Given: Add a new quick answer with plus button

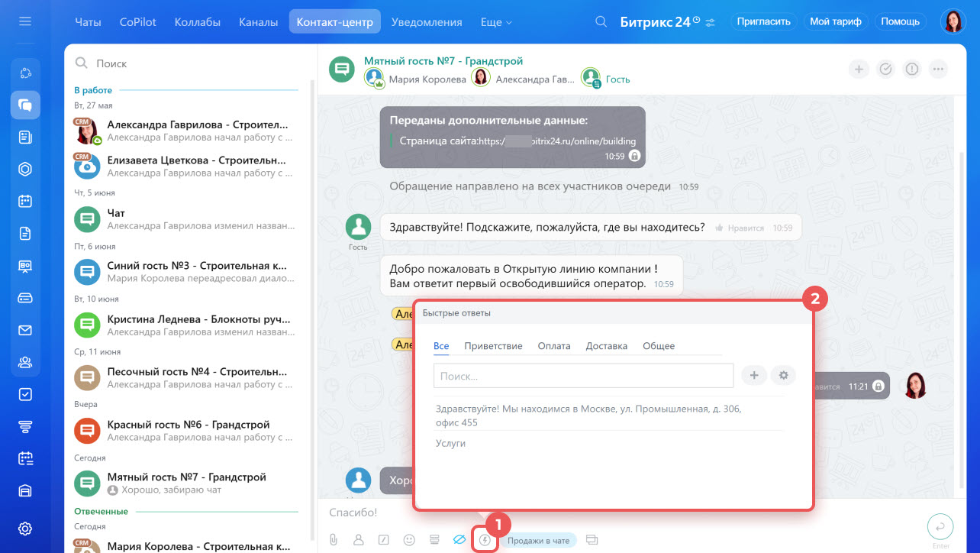Looking at the screenshot, I should click(x=754, y=375).
